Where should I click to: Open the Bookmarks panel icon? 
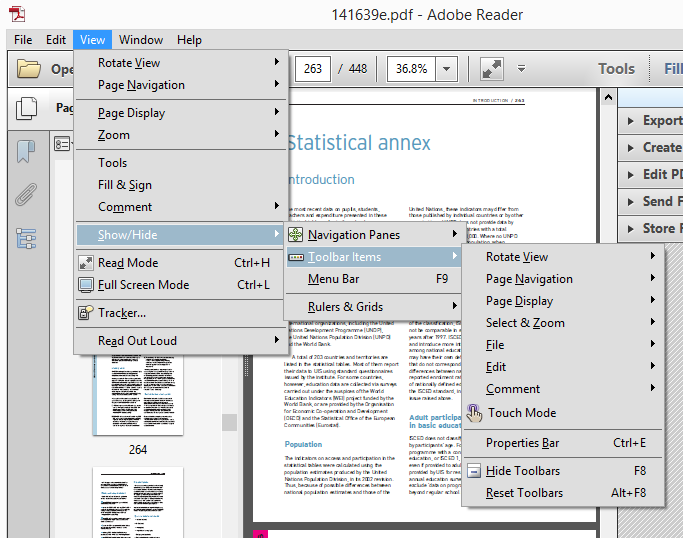point(26,151)
